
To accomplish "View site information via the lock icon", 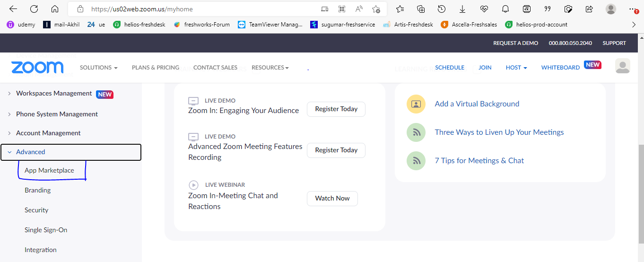I will (x=80, y=9).
